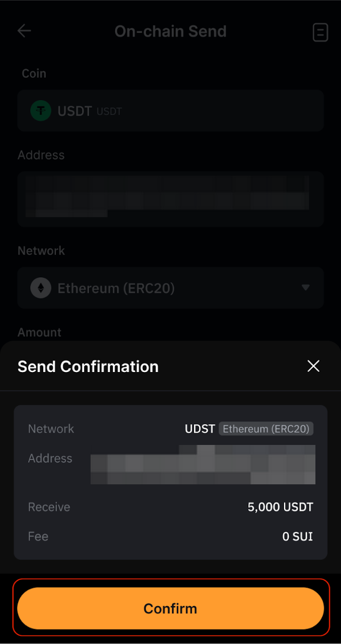Click the Ethereum (ERC20) badge in confirmation
Viewport: 341px width, 644px height.
pyautogui.click(x=266, y=429)
